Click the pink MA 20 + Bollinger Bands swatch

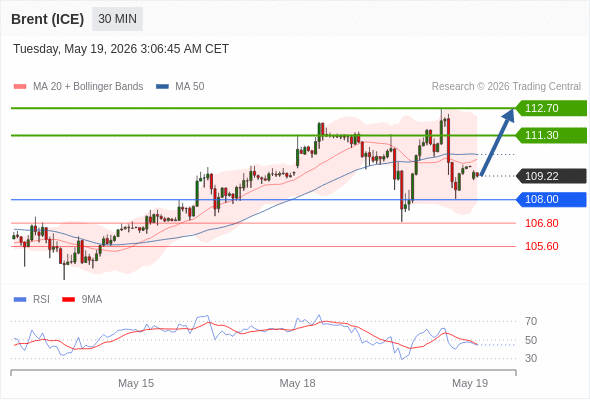click(20, 87)
